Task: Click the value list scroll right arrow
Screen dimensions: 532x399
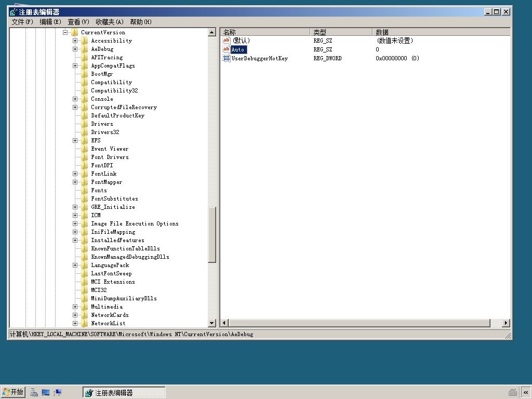Action: (506, 323)
